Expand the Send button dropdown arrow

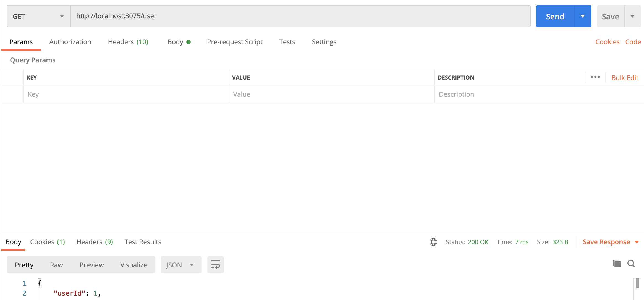pos(583,16)
